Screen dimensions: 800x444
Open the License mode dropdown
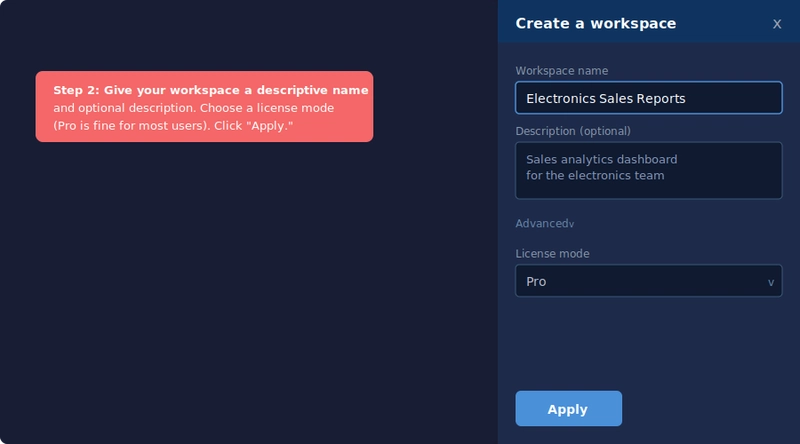click(x=648, y=281)
